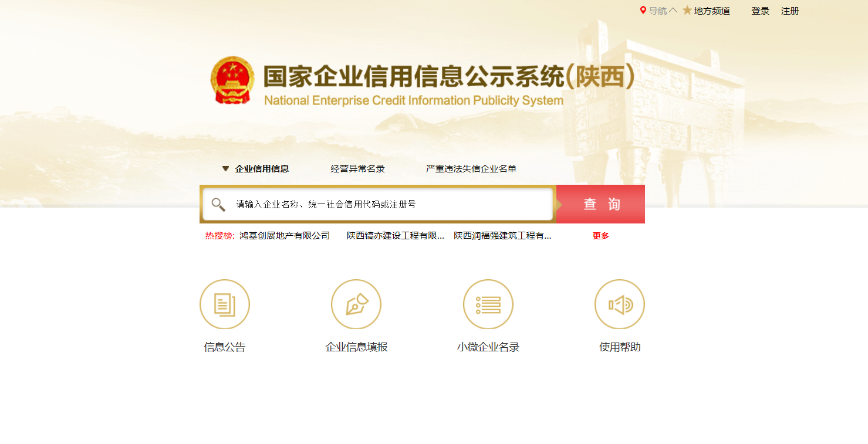Open the 使用帮助 speaker icon

tap(620, 304)
